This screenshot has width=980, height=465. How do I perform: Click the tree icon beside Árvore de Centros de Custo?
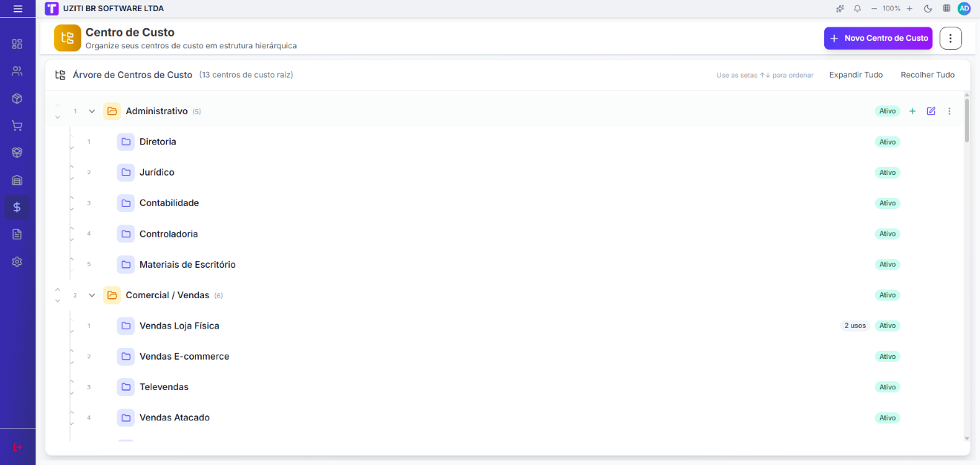(x=61, y=75)
